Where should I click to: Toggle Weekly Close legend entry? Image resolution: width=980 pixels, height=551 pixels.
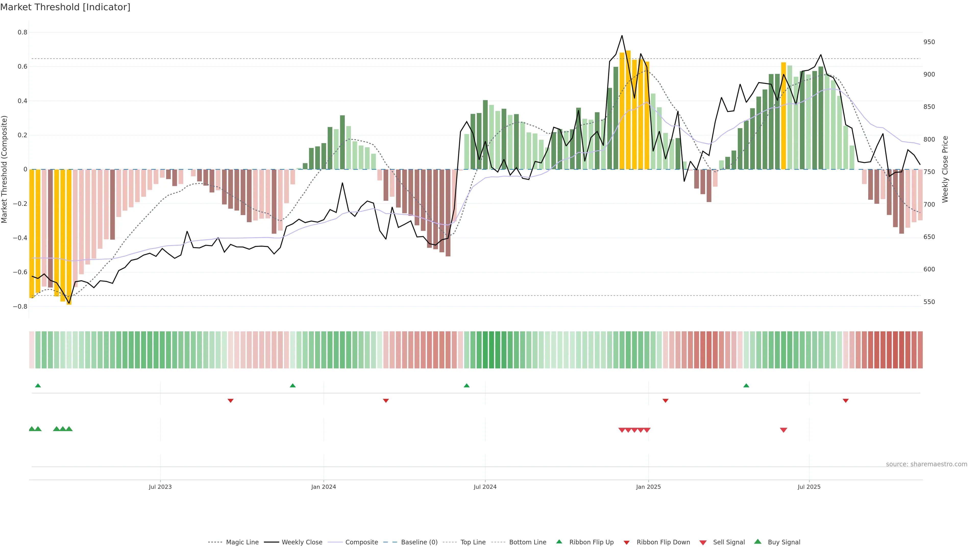(302, 542)
